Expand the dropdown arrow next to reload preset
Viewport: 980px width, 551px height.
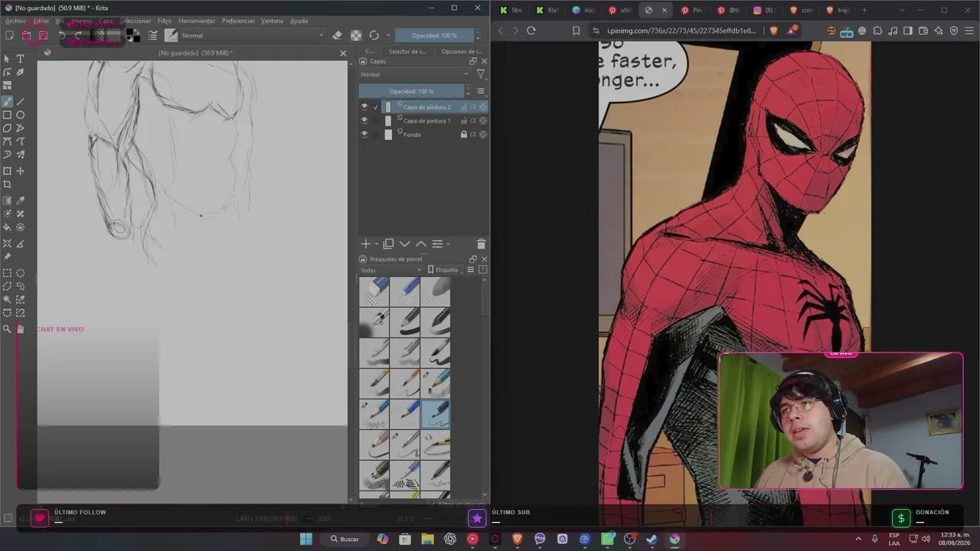[388, 35]
